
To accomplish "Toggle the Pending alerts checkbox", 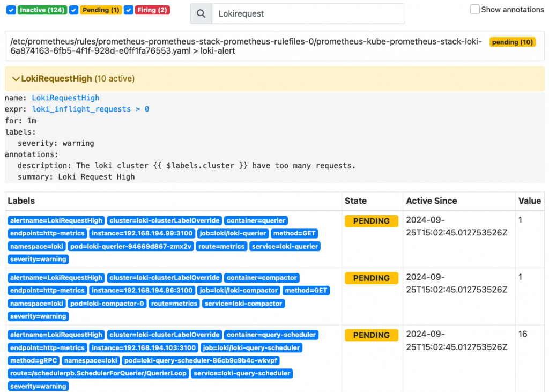I will [73, 10].
